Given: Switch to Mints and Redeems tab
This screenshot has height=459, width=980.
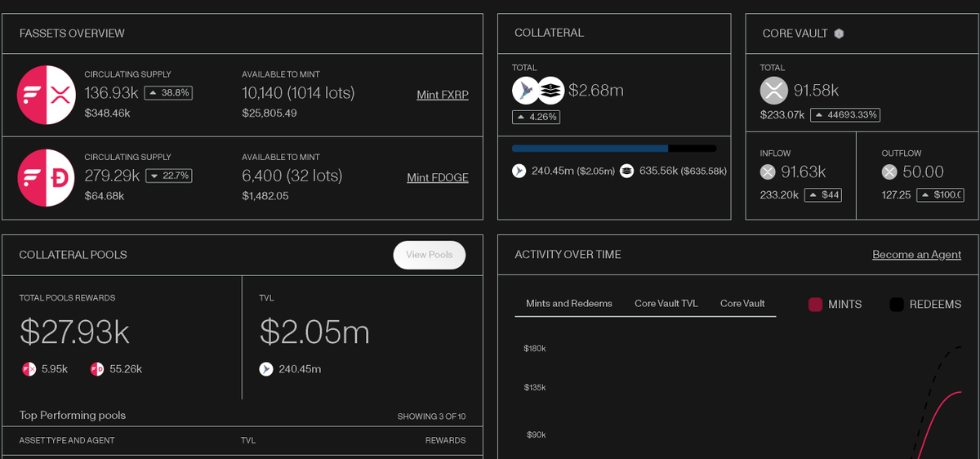Looking at the screenshot, I should [x=569, y=304].
